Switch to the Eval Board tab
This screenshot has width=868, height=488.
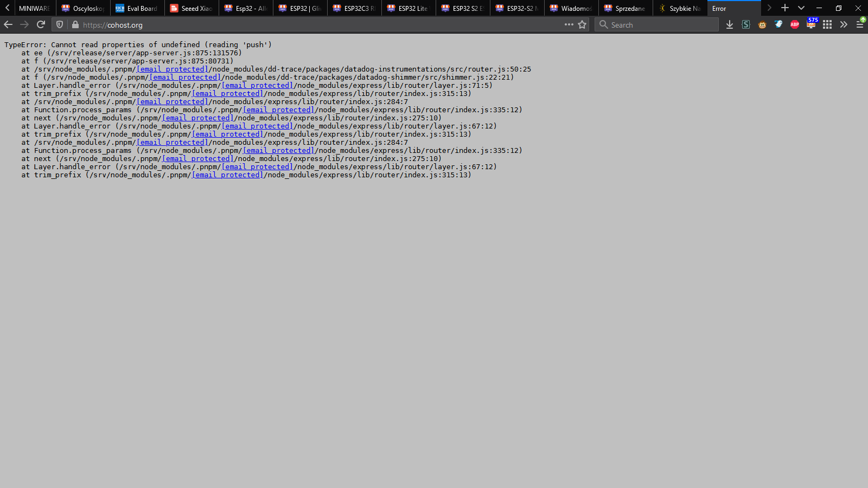pyautogui.click(x=137, y=8)
